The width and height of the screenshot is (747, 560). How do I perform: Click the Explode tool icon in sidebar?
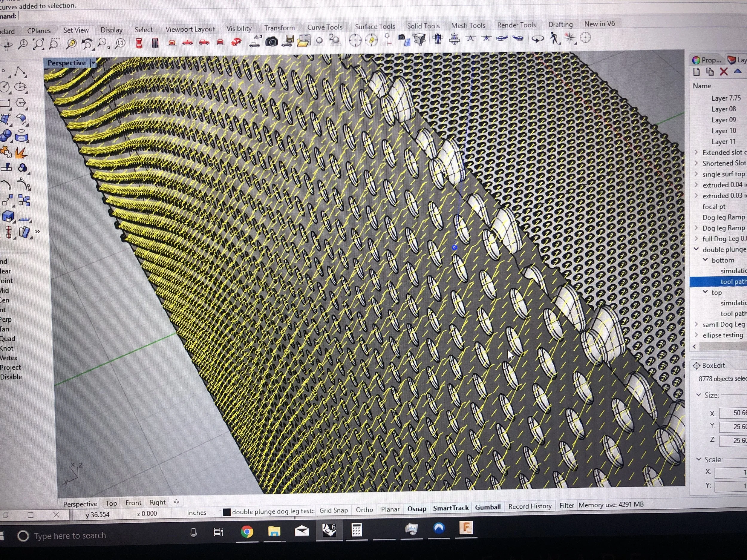[20, 153]
